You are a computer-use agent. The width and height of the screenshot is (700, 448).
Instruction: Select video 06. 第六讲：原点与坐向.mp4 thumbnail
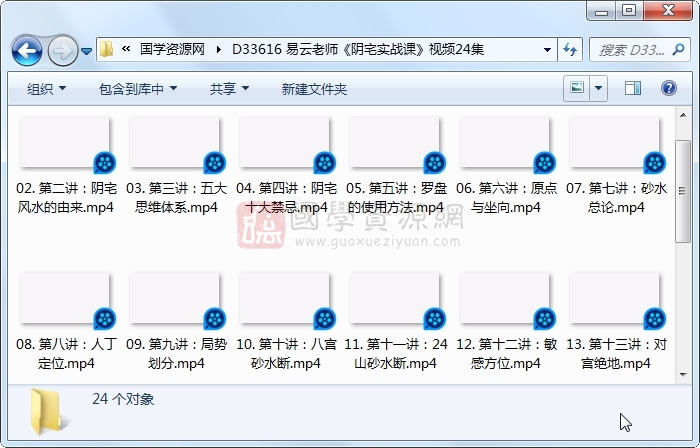tap(506, 144)
